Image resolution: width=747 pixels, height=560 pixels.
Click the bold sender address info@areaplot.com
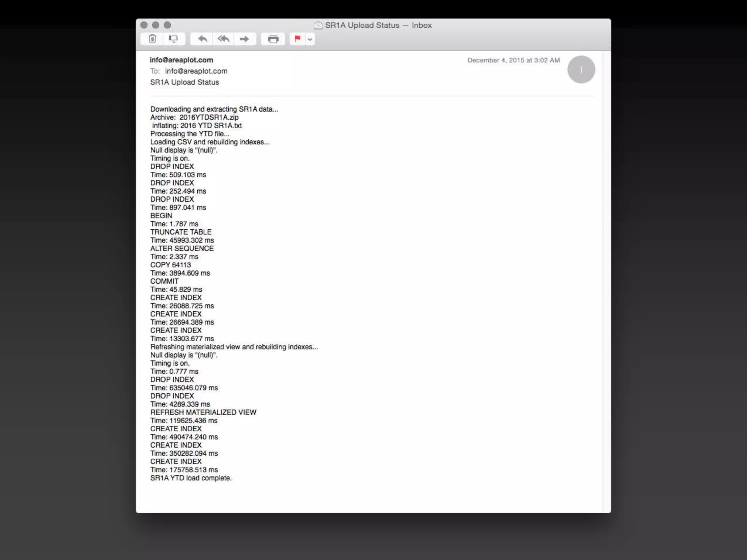[181, 60]
